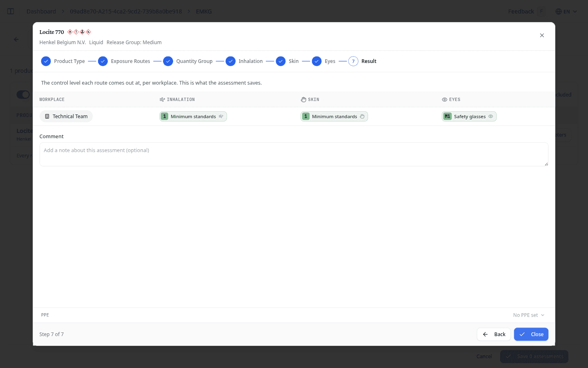Click the blue Close button
The image size is (588, 368).
[x=531, y=334]
